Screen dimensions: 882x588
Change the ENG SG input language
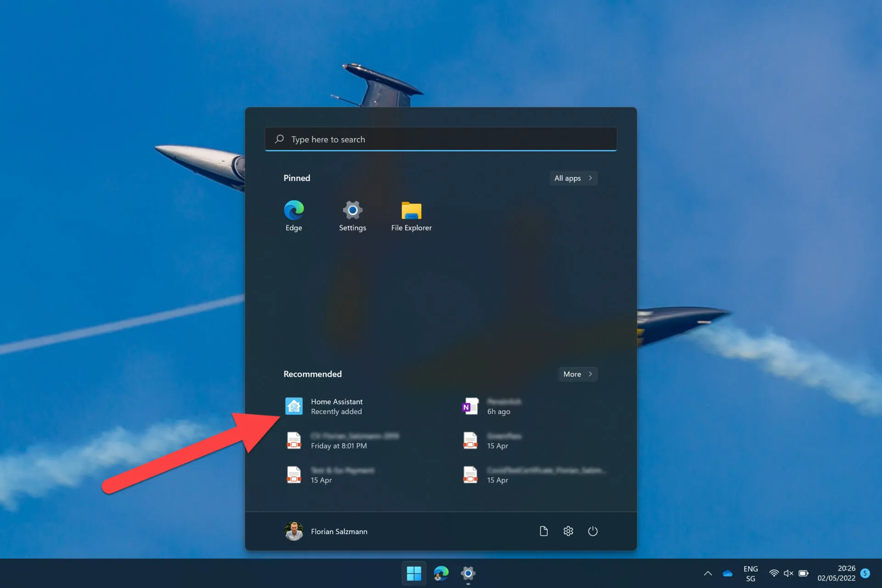point(751,573)
